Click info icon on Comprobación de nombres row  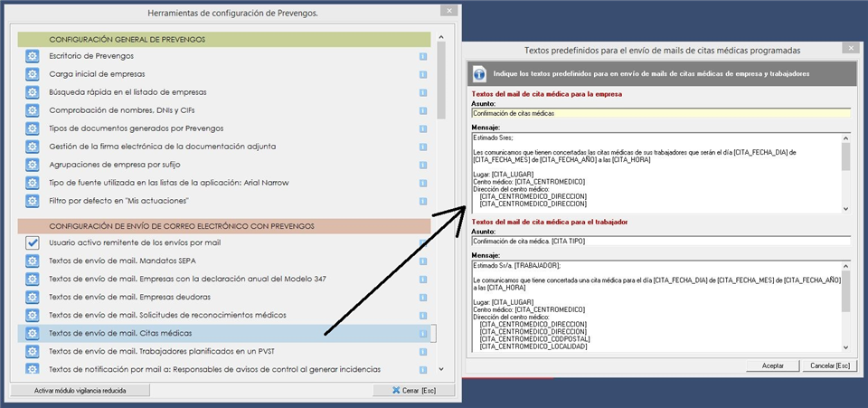(x=423, y=110)
